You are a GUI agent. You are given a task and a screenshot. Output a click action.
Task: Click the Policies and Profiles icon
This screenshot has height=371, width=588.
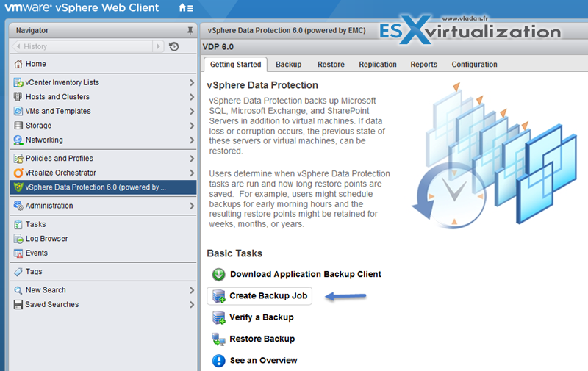[18, 159]
